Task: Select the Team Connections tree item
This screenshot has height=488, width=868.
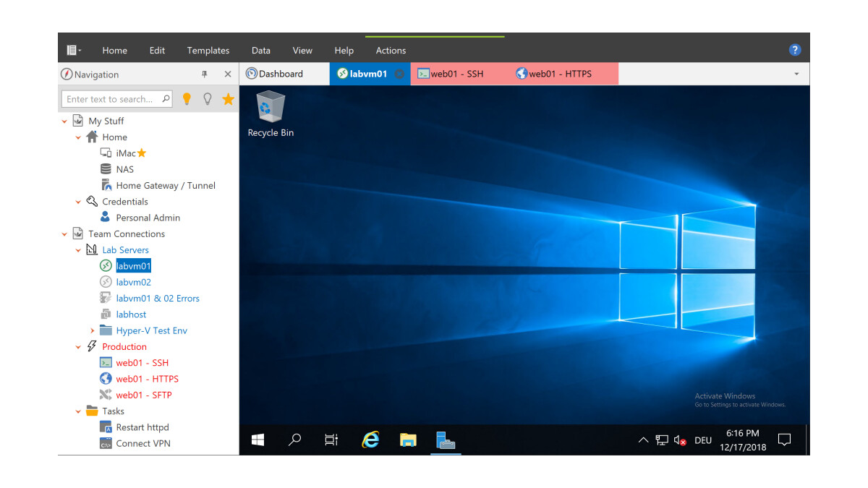Action: [x=127, y=234]
